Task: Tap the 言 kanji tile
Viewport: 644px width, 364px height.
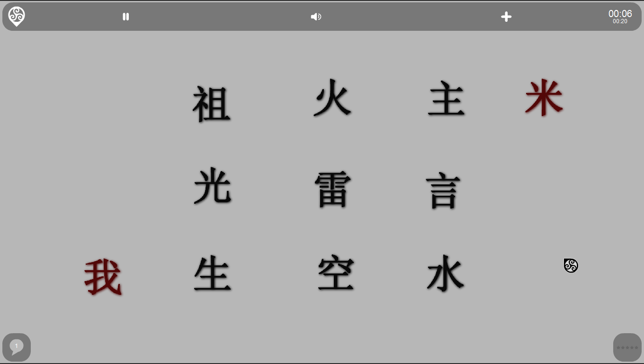Action: point(444,191)
